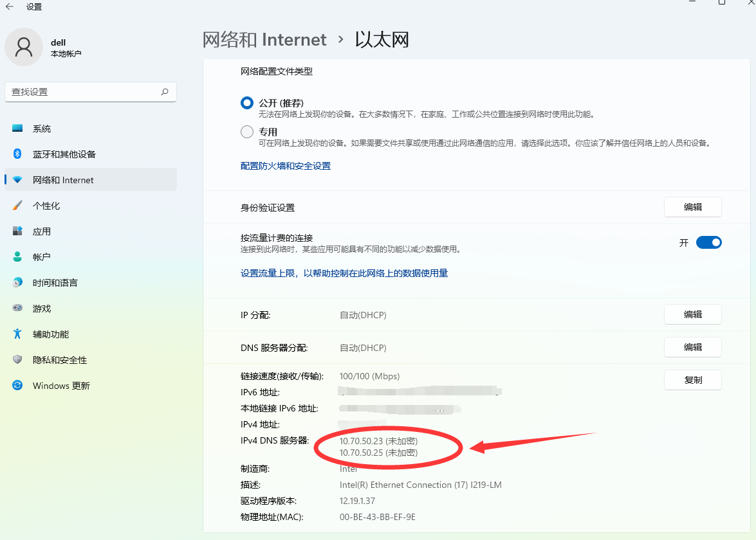Image resolution: width=756 pixels, height=540 pixels.
Task: Select 隐私和安全性 menu item
Action: 59,360
